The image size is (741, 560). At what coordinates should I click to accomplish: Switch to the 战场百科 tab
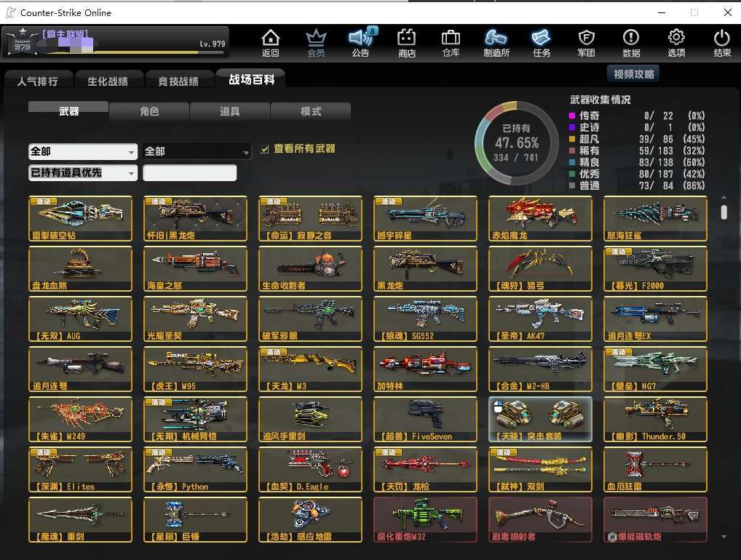point(251,79)
